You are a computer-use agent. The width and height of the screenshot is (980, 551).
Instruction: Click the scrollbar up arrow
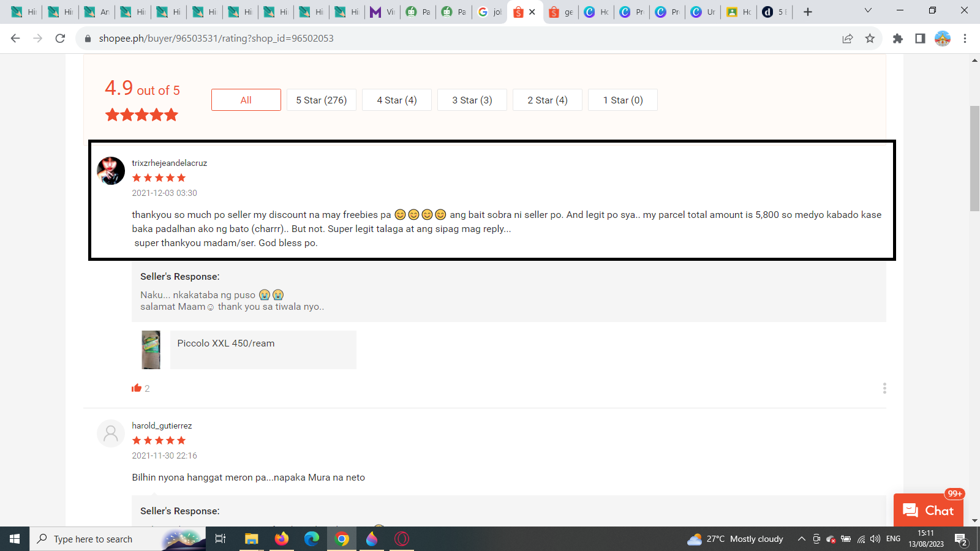[x=974, y=60]
